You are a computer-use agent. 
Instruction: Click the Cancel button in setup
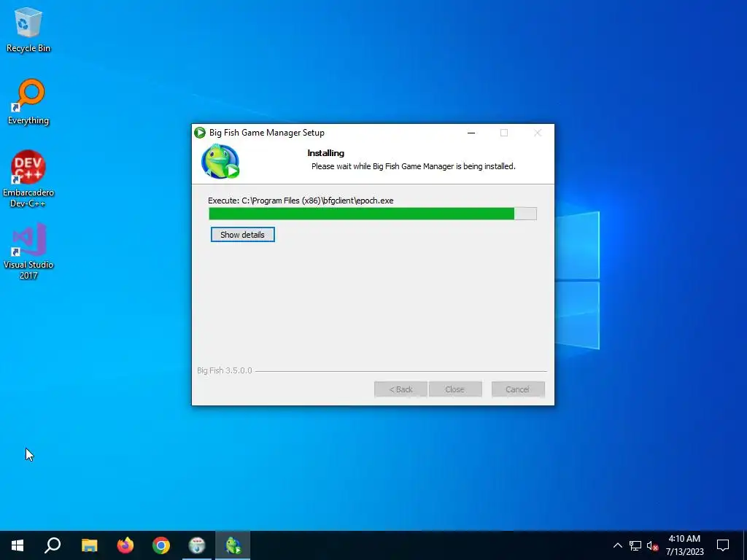coord(518,389)
